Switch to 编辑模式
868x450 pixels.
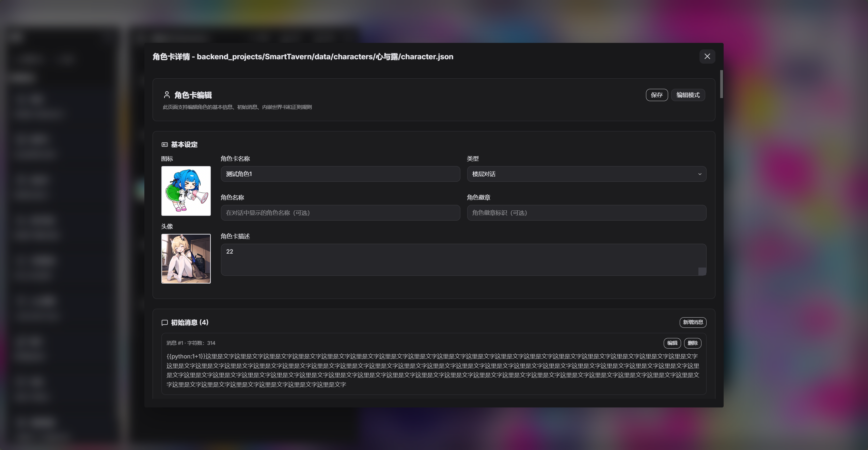[688, 95]
